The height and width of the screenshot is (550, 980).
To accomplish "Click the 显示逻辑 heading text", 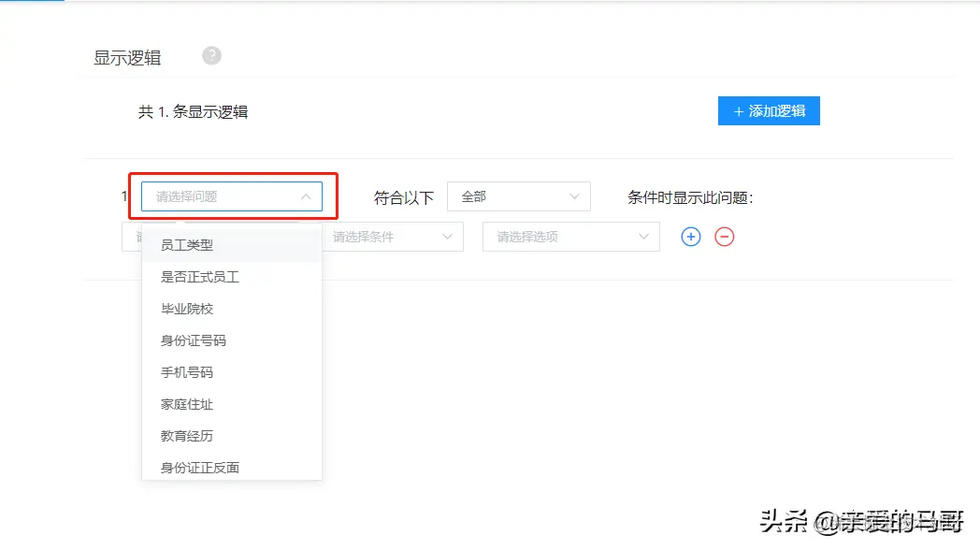I will pos(125,57).
